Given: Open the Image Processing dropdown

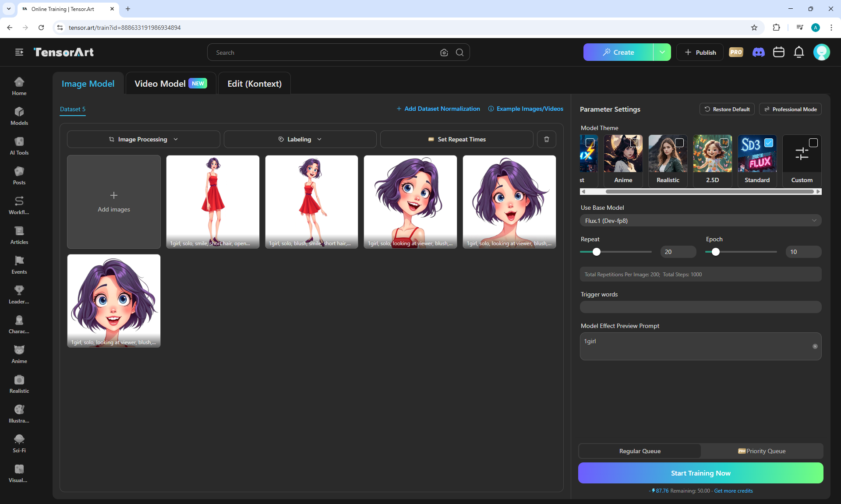Looking at the screenshot, I should tap(143, 139).
